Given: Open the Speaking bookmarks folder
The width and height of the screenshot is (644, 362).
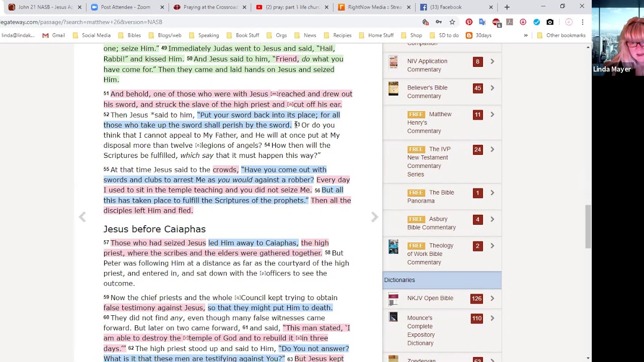Looking at the screenshot, I should (203, 35).
